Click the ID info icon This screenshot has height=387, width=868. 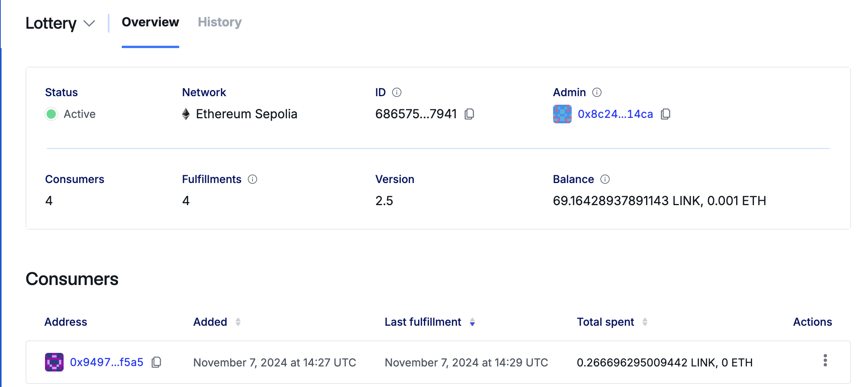tap(397, 92)
